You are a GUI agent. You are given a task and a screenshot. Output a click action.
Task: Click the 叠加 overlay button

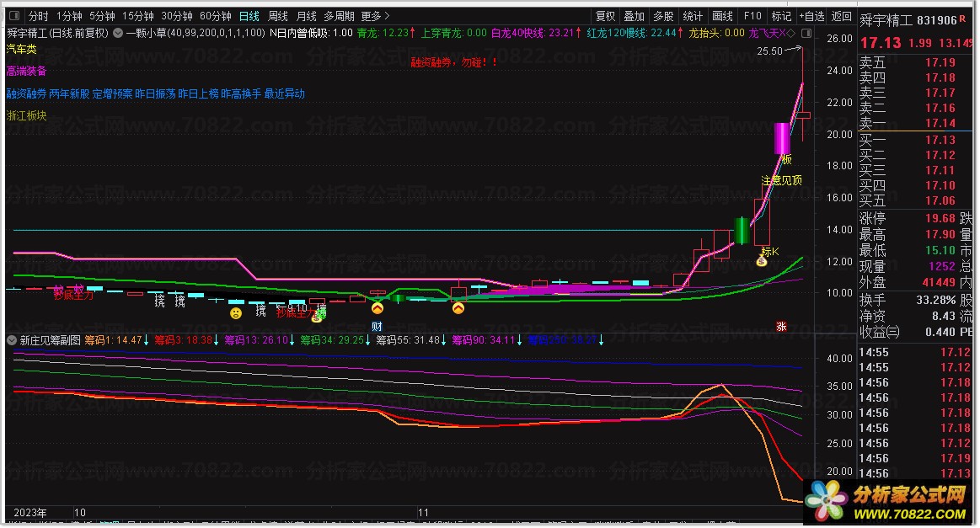coord(634,16)
